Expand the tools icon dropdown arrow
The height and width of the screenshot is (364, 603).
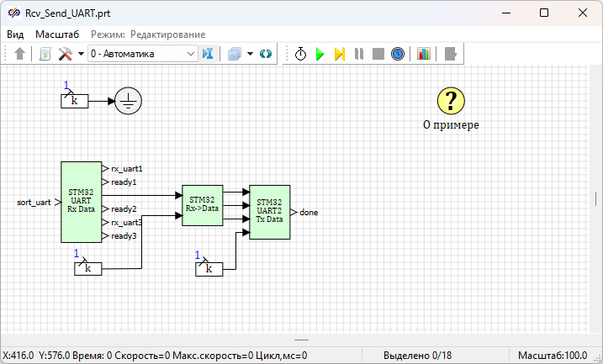(81, 54)
